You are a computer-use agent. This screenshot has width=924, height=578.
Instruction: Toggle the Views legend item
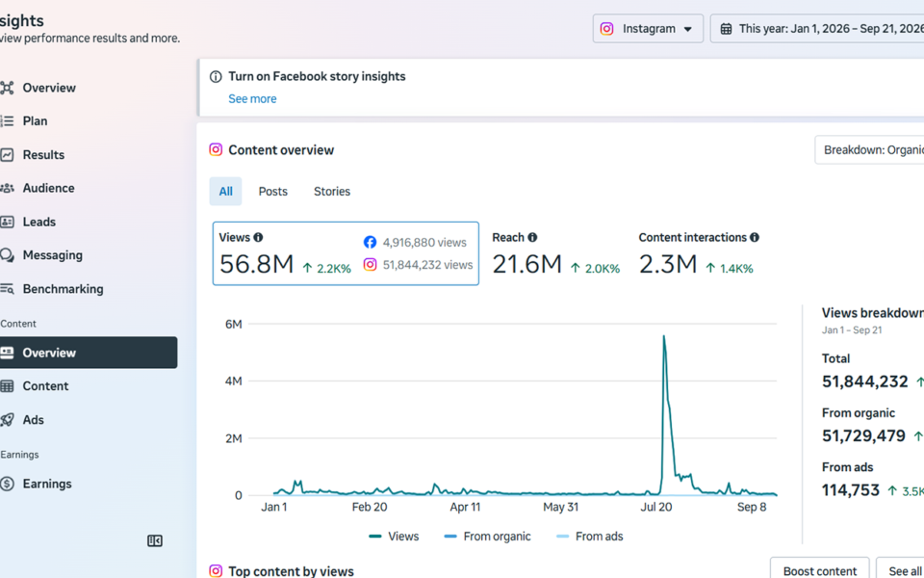pos(394,537)
